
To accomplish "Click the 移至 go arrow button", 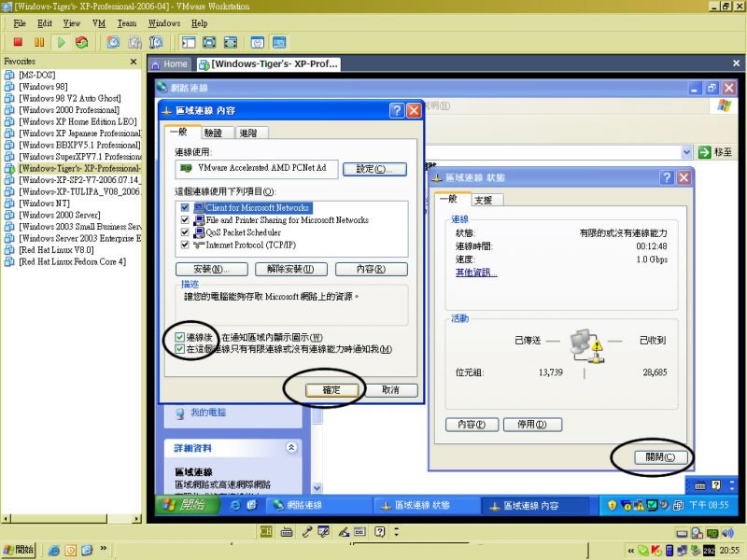I will tap(704, 152).
